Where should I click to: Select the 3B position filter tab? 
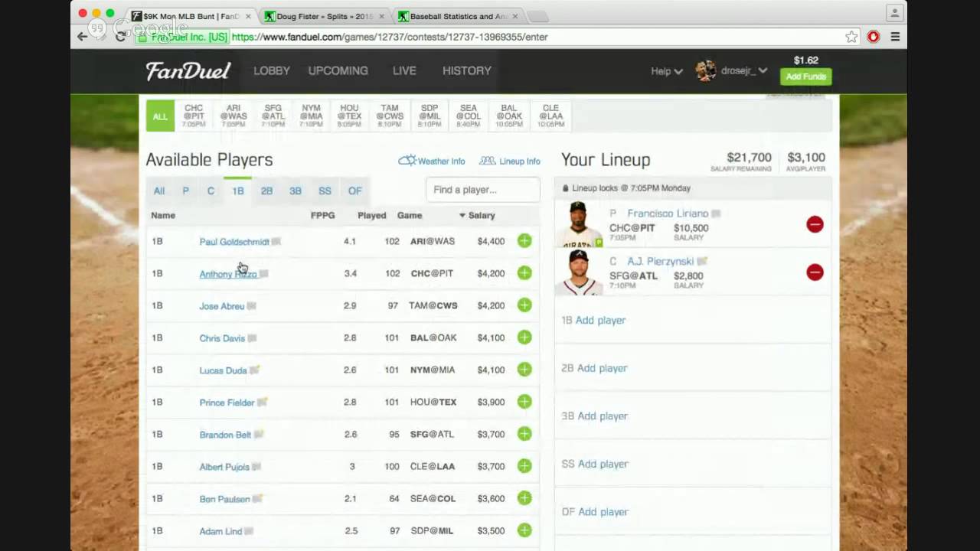pos(296,191)
